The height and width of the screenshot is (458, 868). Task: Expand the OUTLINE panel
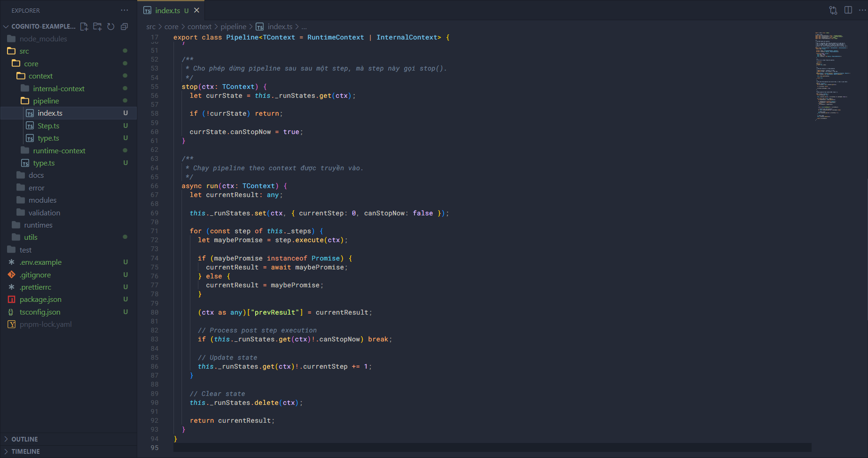pos(24,439)
